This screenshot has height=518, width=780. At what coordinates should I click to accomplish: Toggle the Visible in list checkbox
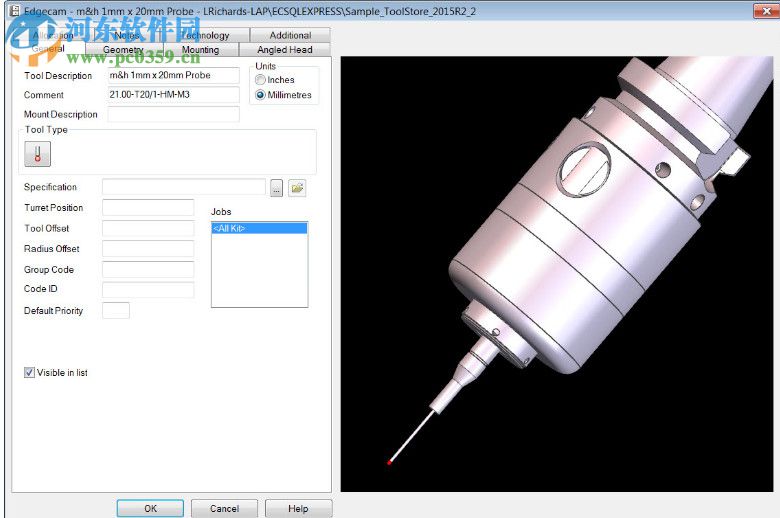pos(29,372)
